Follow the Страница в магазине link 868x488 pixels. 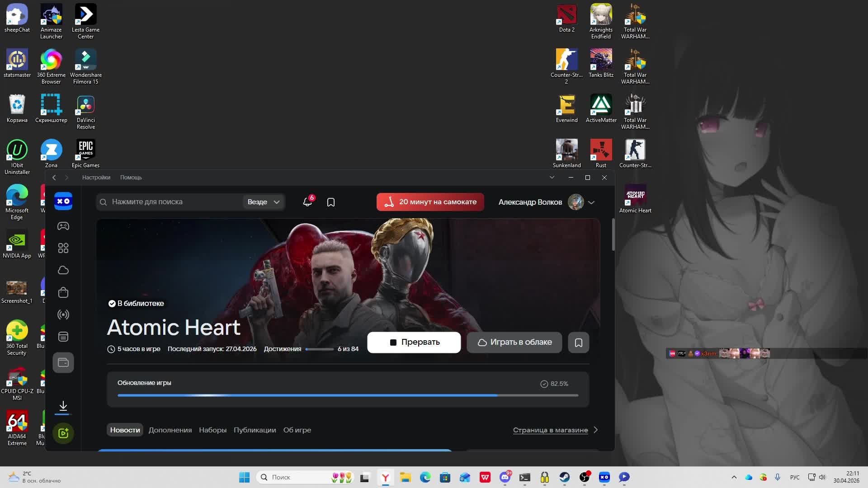tap(550, 430)
